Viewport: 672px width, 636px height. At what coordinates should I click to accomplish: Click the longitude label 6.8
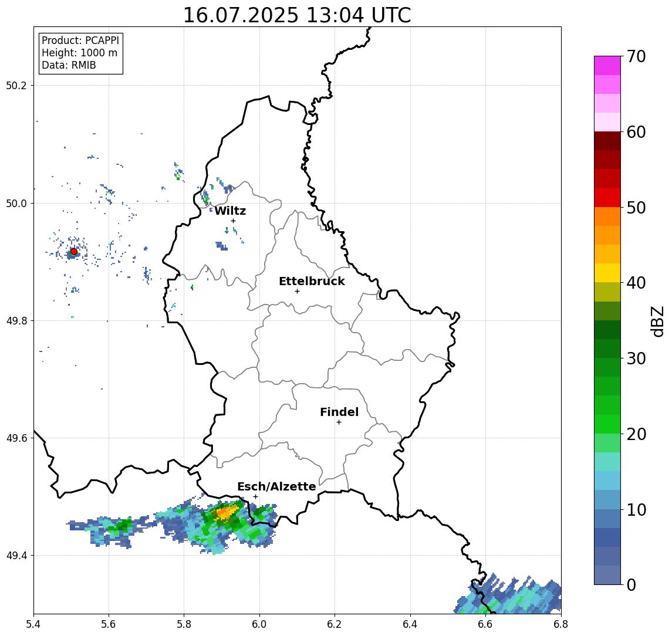(560, 624)
